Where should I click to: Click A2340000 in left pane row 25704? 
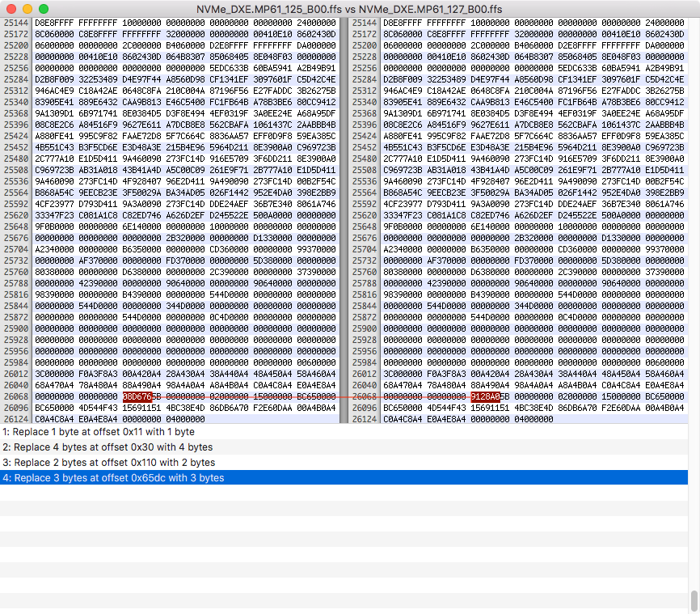pos(54,249)
